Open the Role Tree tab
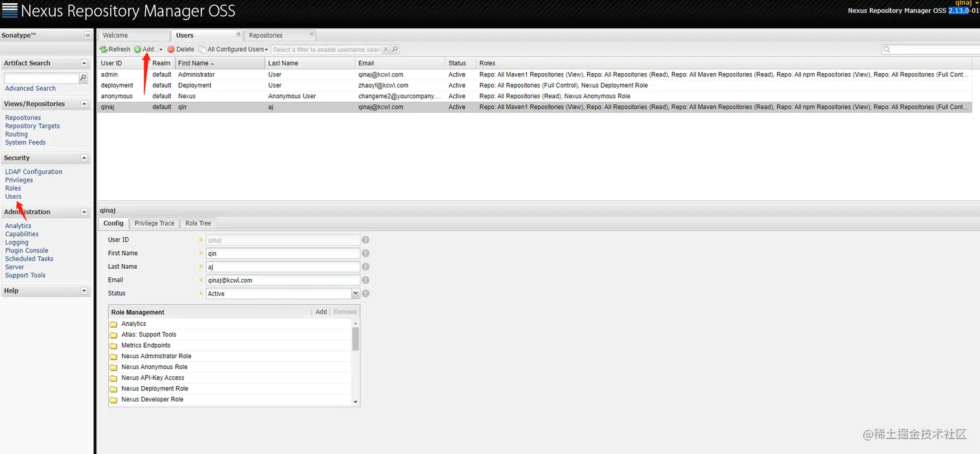The image size is (980, 454). click(198, 223)
